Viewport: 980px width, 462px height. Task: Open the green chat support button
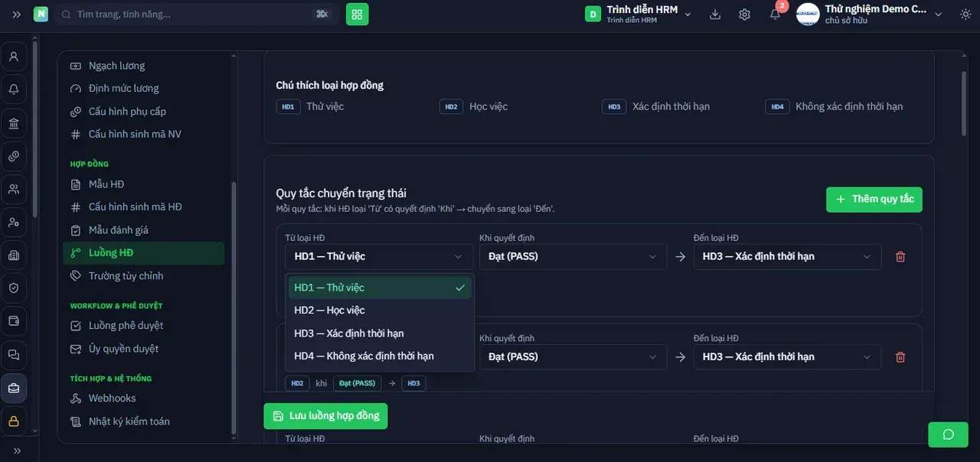(948, 434)
